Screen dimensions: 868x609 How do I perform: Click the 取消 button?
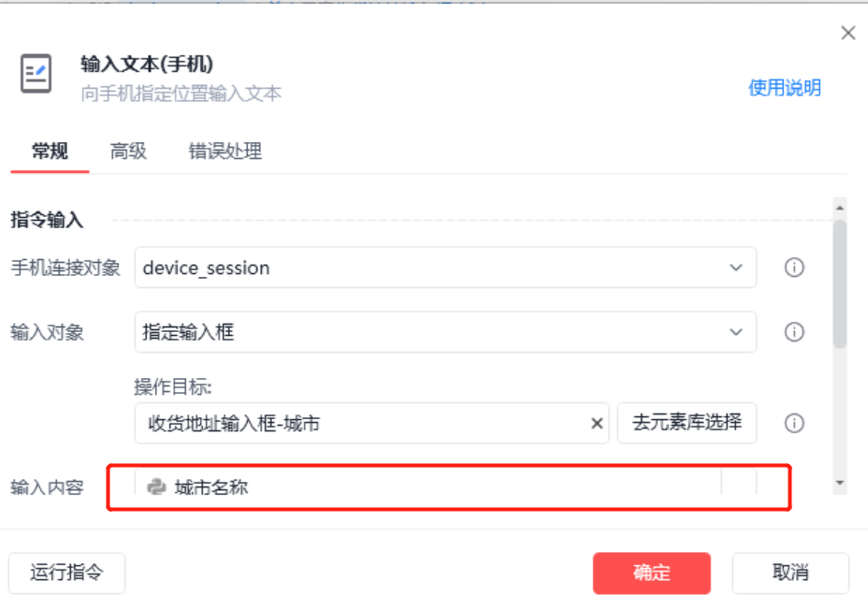[790, 573]
